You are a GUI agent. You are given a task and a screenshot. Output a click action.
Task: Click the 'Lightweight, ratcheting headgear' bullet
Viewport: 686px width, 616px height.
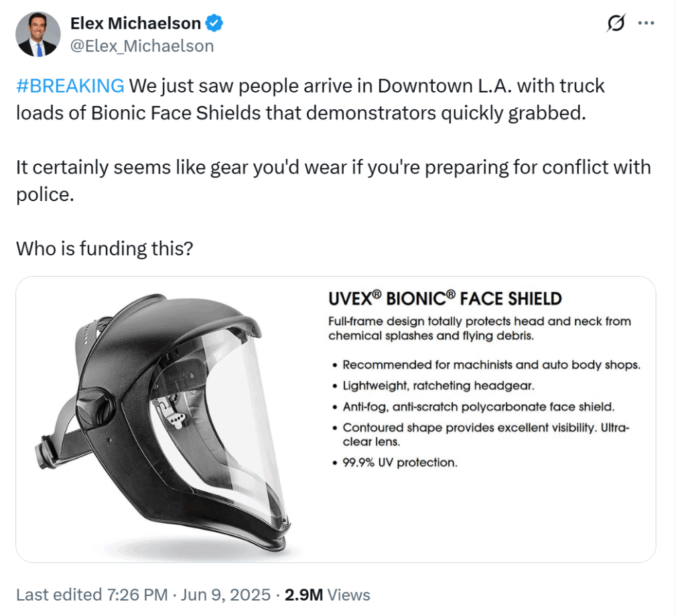pyautogui.click(x=433, y=385)
